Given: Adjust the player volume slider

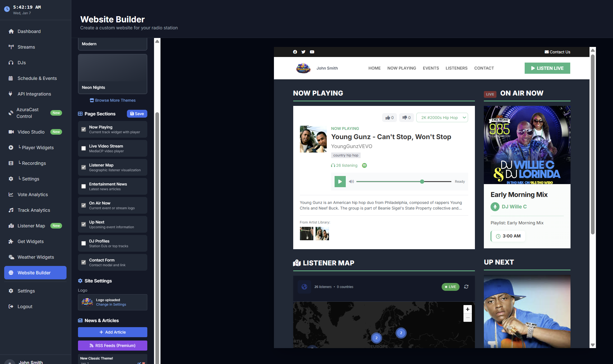Looking at the screenshot, I should pyautogui.click(x=422, y=182).
